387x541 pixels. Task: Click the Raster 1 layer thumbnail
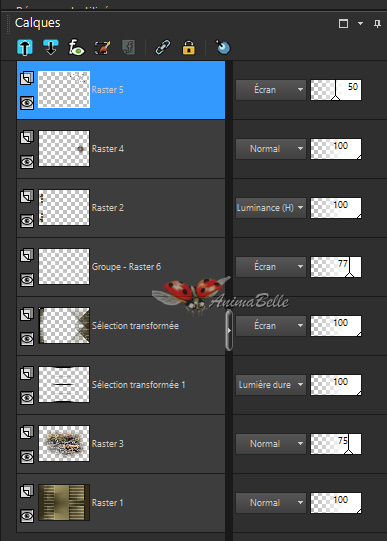tap(64, 502)
